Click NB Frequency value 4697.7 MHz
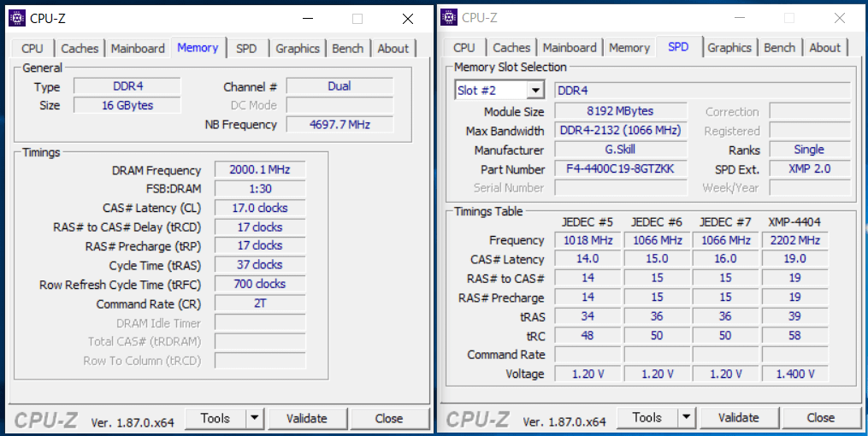This screenshot has height=436, width=868. click(340, 124)
